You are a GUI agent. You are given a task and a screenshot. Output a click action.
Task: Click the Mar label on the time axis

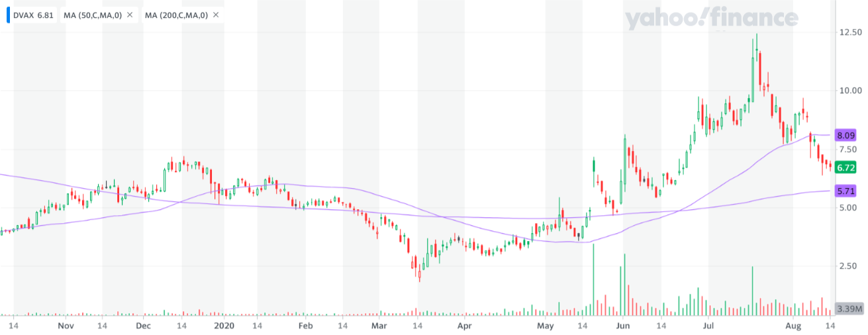[x=379, y=326]
